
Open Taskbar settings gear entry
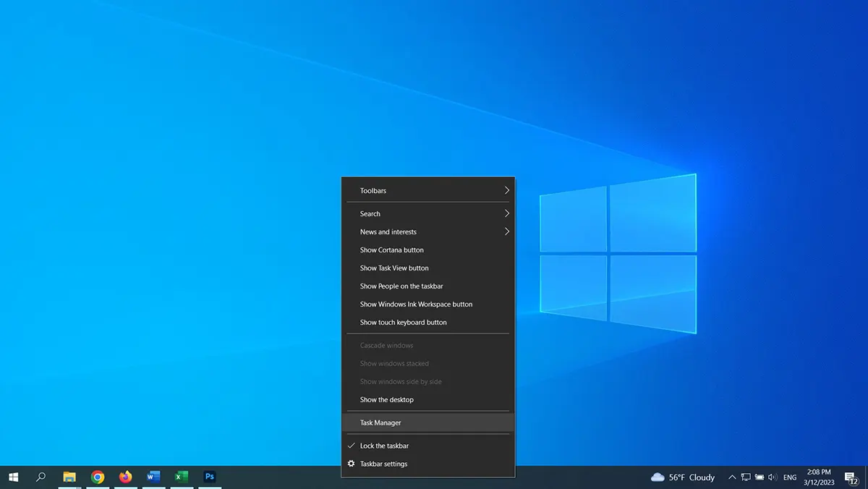[428, 464]
